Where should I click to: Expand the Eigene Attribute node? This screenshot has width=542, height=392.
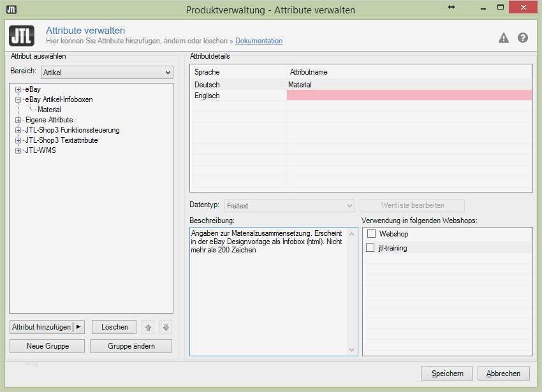[18, 120]
